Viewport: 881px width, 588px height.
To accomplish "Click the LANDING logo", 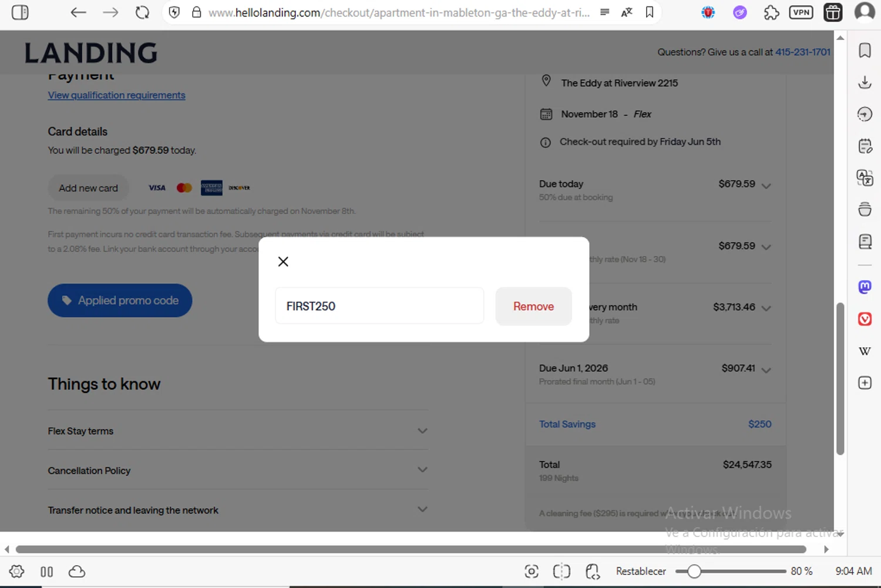I will click(91, 53).
